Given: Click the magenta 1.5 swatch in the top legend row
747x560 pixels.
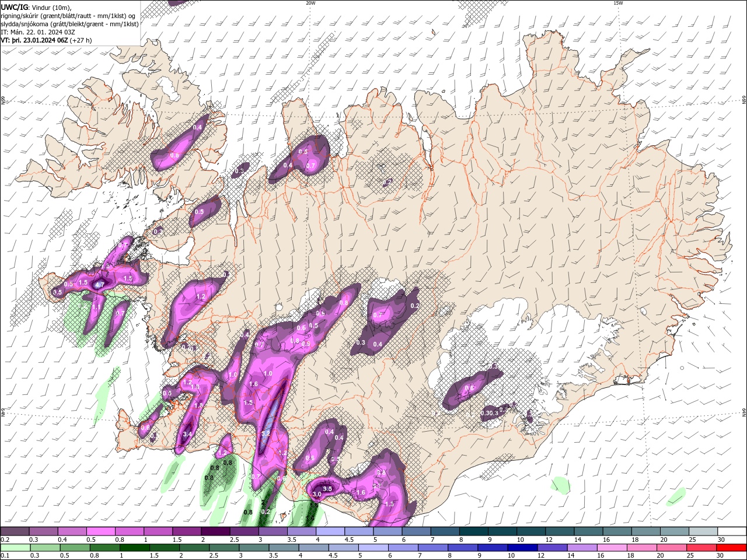Looking at the screenshot, I should click(187, 531).
